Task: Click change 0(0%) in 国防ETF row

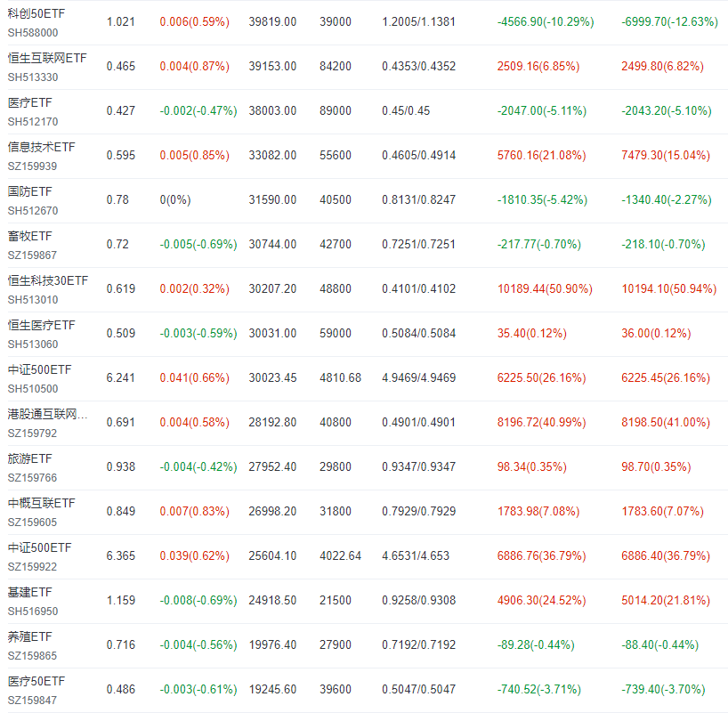Action: coord(175,200)
